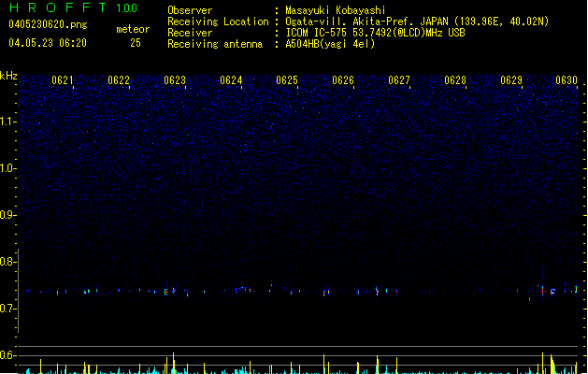Image resolution: width=588 pixels, height=374 pixels.
Task: Click the kHz axis unit label
Action: pyautogui.click(x=8, y=76)
